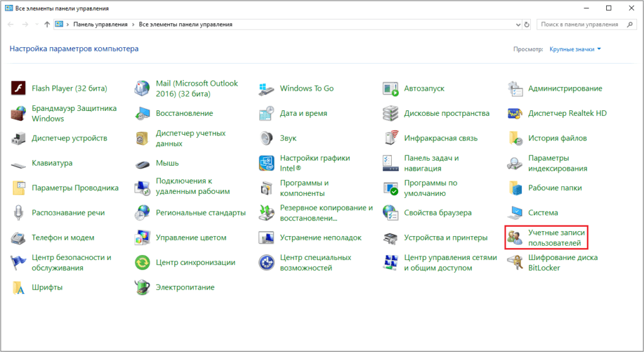
Task: Click Центр специальных возможностей link
Action: (x=316, y=263)
